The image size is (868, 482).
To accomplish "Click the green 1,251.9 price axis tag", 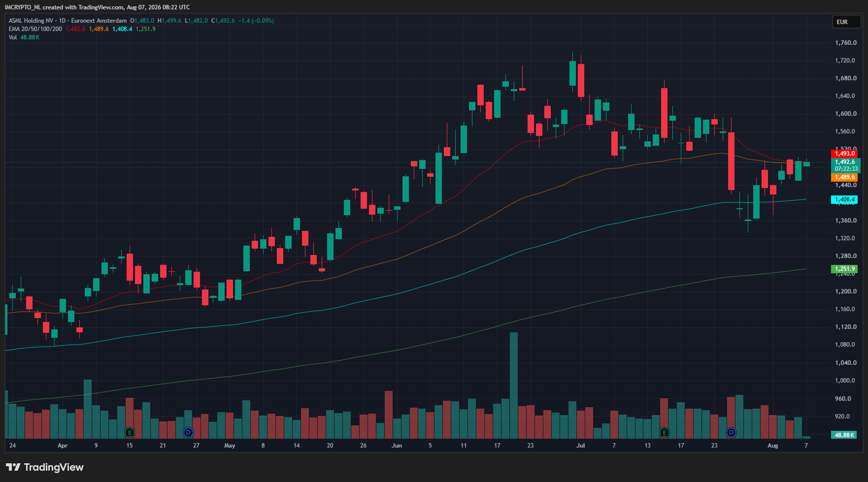I will click(x=844, y=269).
